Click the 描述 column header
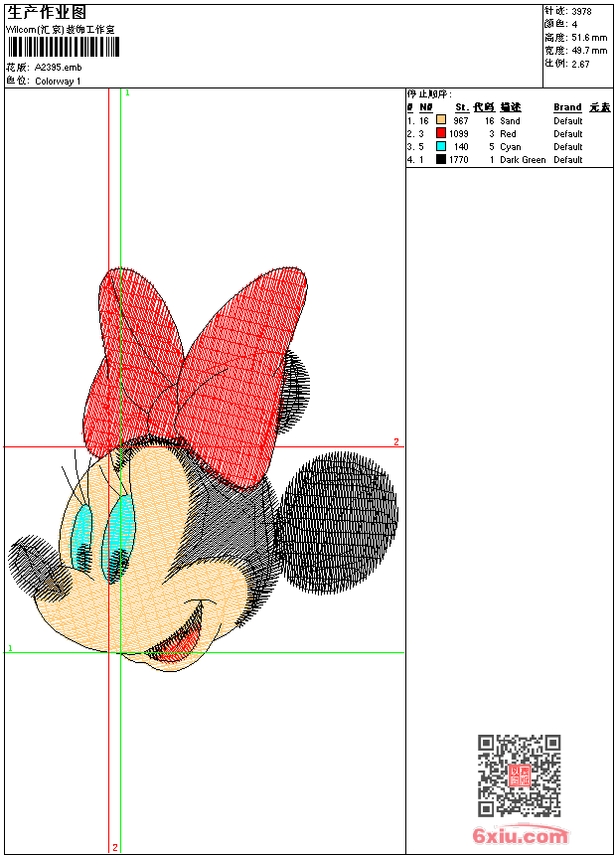This screenshot has width=616, height=855. click(x=511, y=107)
